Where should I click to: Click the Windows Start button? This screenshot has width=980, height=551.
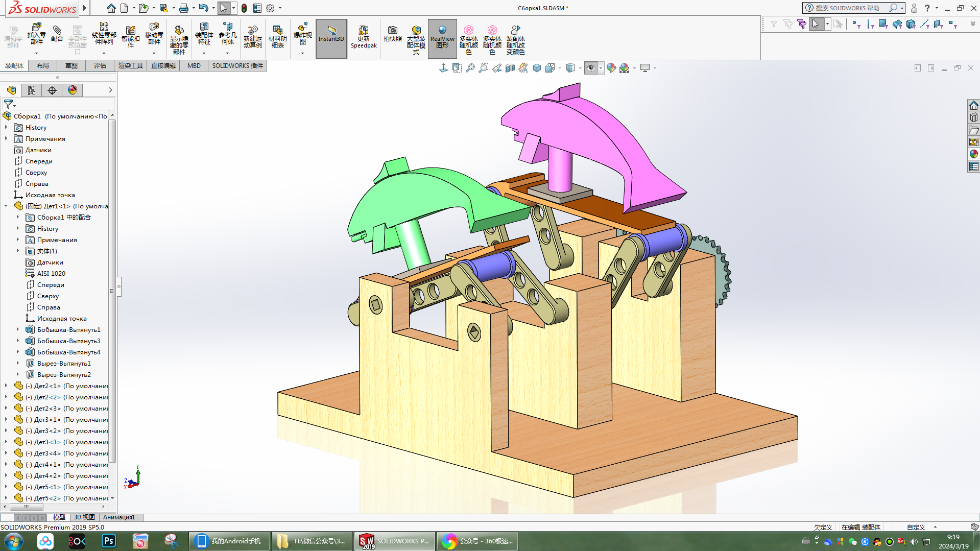(14, 541)
